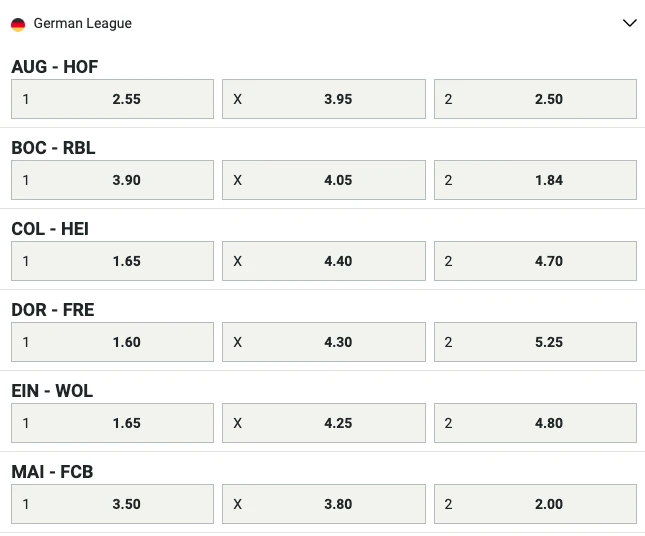Pick FCB away win at 2.00
The image size is (645, 536).
535,504
